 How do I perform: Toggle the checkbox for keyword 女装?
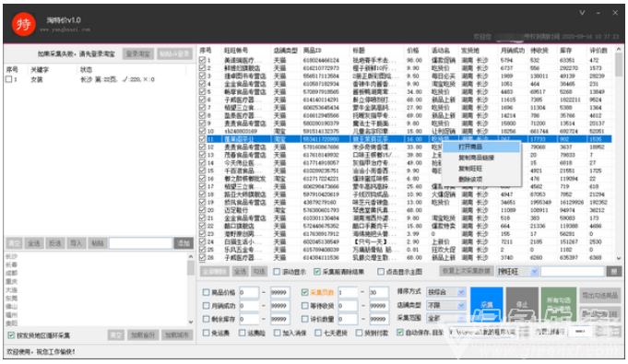point(9,79)
